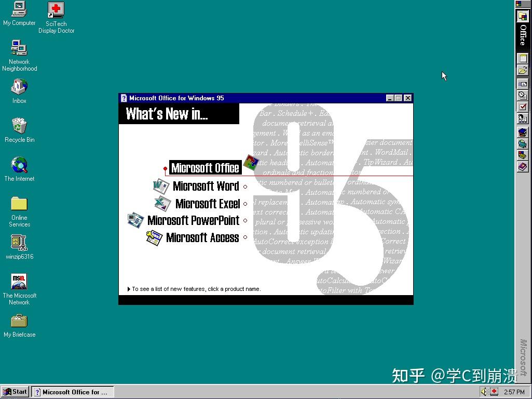Open the help question mark icon on dialog title bar

123,98
